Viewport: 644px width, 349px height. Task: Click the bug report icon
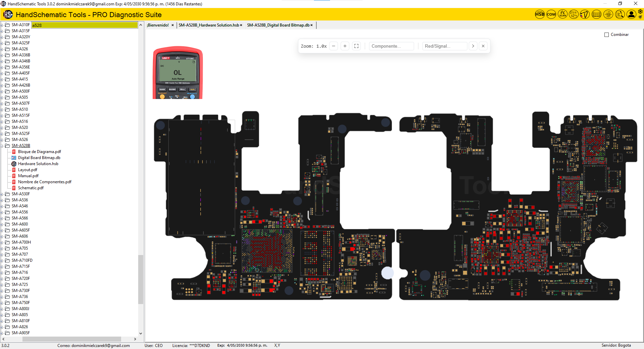[x=640, y=17]
